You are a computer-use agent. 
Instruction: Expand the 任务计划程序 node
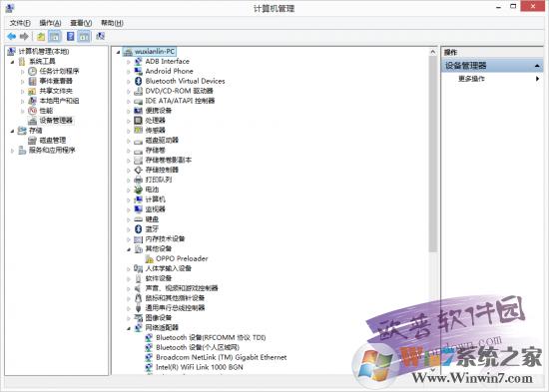click(x=23, y=72)
